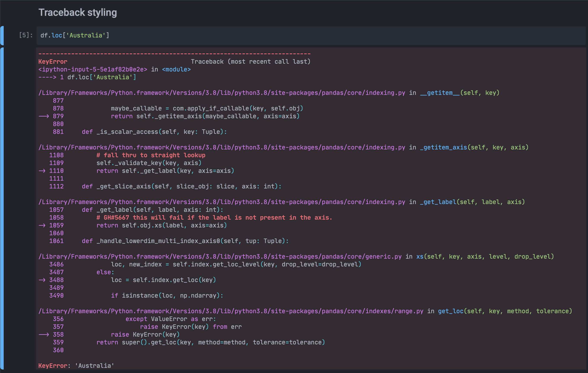Select the [5]: cell prompt

pyautogui.click(x=26, y=35)
